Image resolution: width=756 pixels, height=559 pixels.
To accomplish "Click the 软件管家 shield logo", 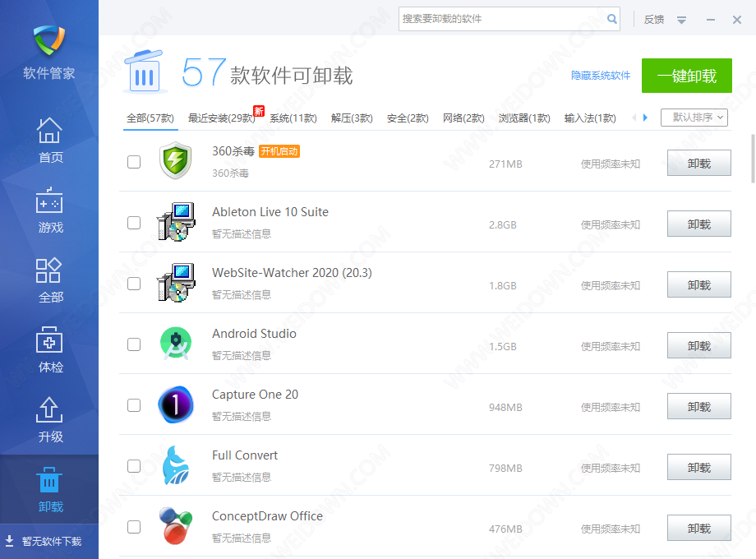I will click(x=49, y=40).
